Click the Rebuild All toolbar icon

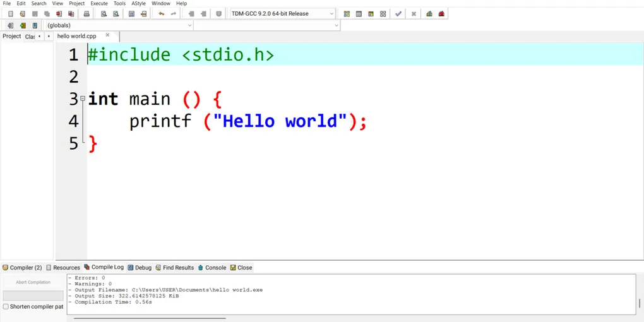click(x=383, y=13)
